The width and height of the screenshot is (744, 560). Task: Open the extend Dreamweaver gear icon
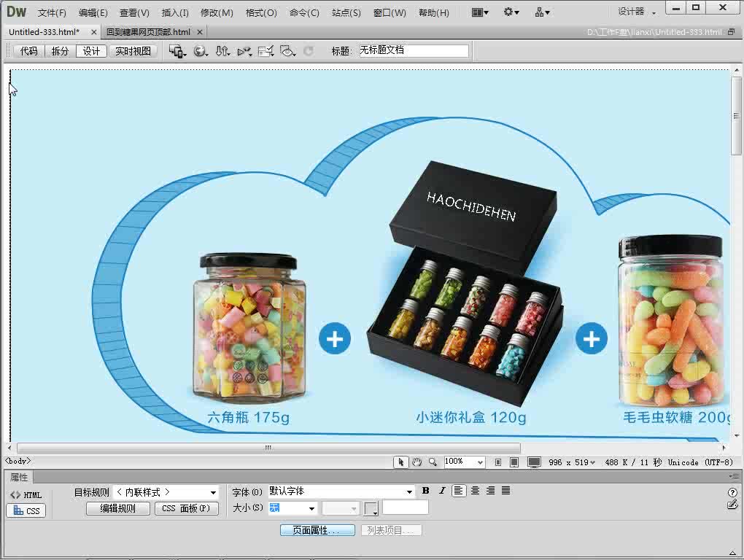[511, 12]
